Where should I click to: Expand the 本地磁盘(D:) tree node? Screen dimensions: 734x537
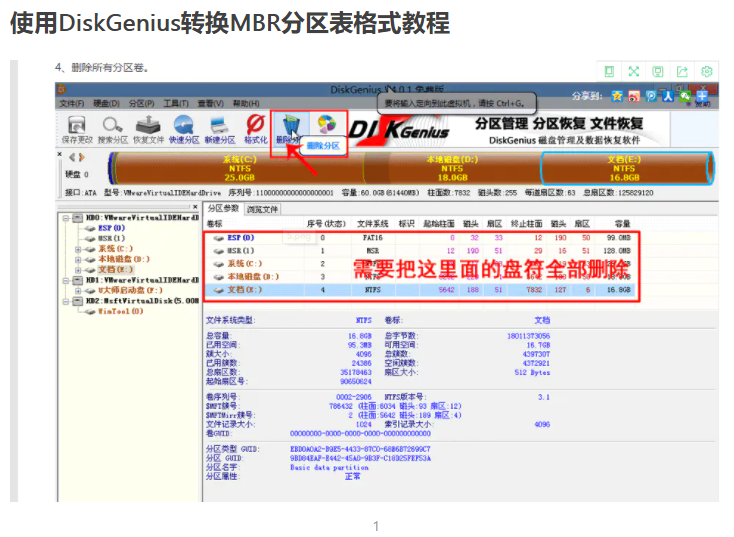tap(78, 259)
